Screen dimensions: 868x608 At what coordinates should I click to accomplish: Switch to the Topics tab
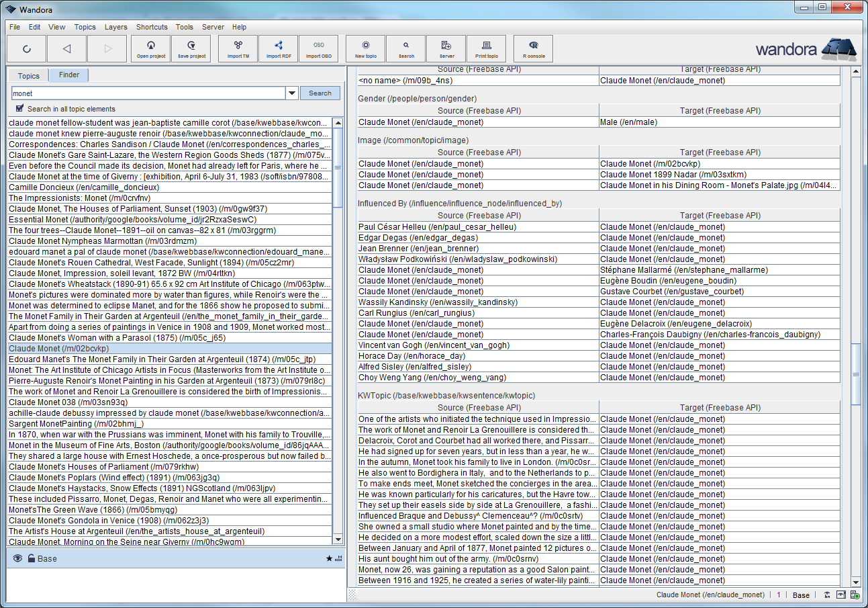(29, 76)
